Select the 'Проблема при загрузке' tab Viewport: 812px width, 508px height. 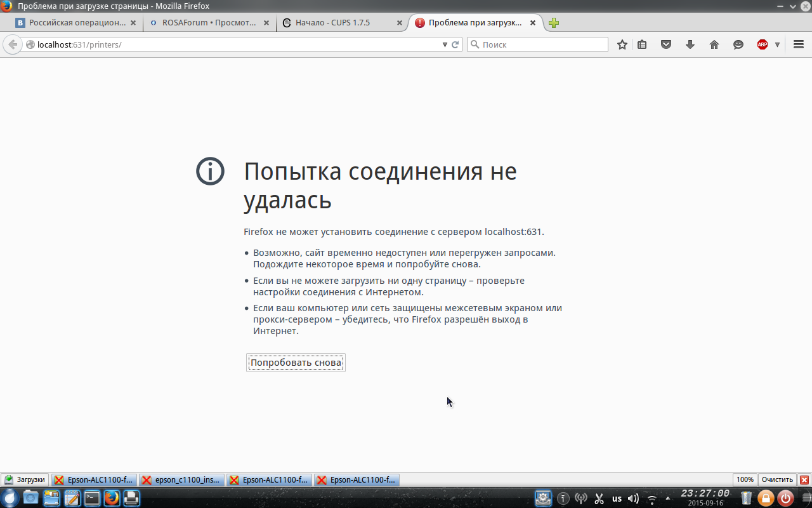(476, 23)
